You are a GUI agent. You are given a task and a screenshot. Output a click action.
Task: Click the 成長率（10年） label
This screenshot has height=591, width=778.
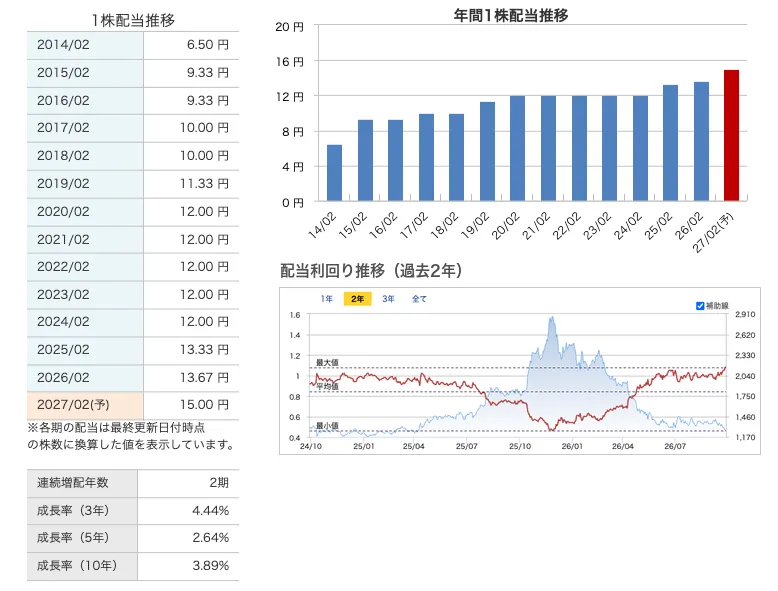tap(77, 565)
